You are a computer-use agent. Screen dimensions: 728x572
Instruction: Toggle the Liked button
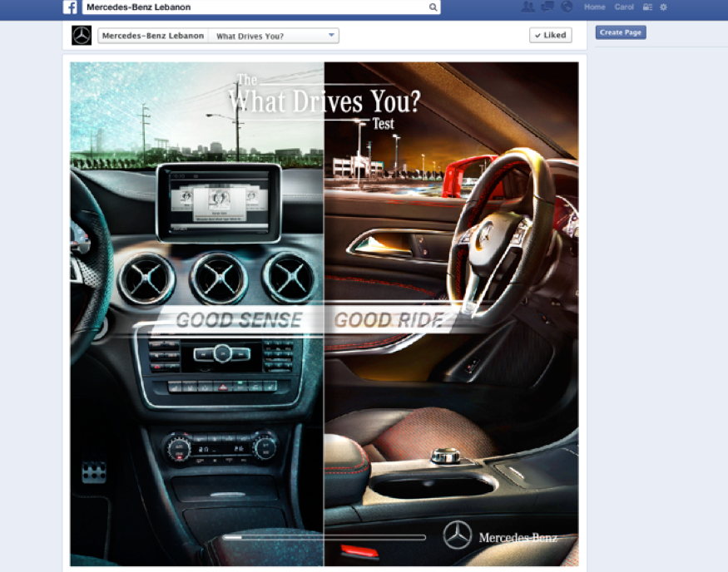point(551,35)
